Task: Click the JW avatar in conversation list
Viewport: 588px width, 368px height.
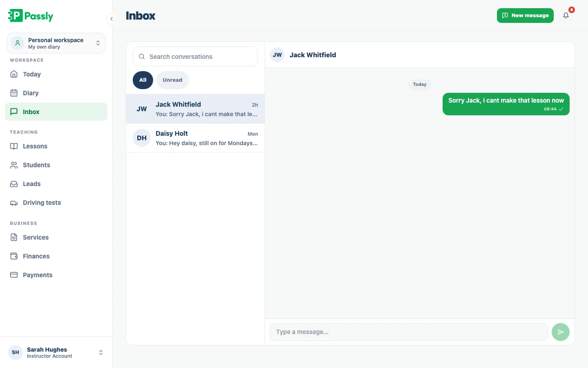Action: pos(142,109)
